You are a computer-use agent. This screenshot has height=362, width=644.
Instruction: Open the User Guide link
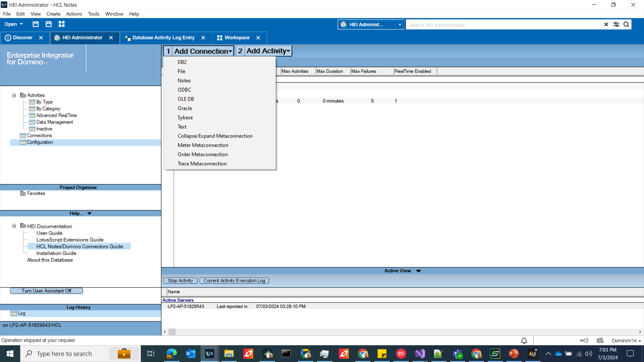coord(49,233)
